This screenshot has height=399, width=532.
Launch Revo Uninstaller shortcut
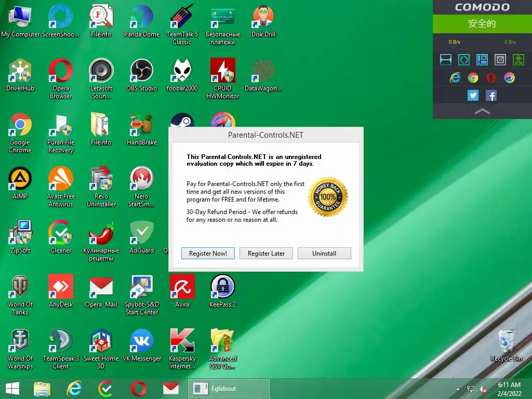point(101,187)
